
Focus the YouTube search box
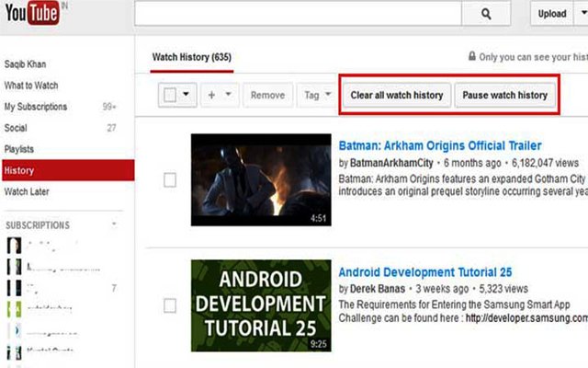298,14
